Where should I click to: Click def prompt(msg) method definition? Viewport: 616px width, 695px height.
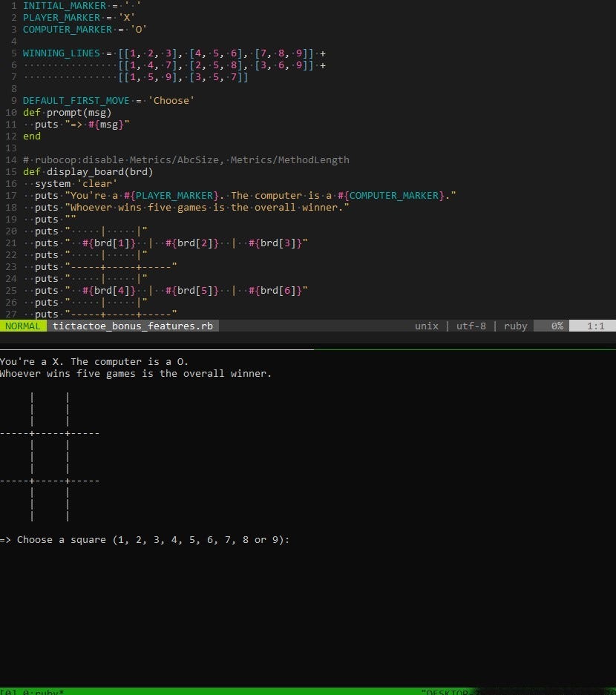tap(67, 113)
